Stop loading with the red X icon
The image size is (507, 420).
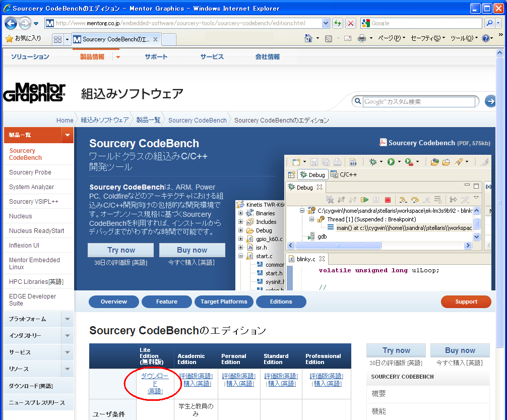[350, 23]
